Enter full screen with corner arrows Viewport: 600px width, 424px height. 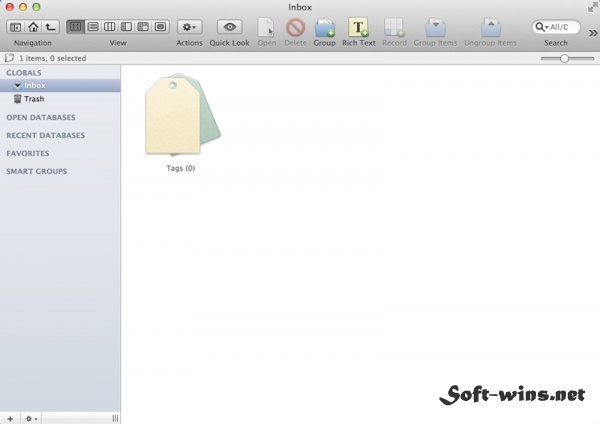pyautogui.click(x=593, y=7)
